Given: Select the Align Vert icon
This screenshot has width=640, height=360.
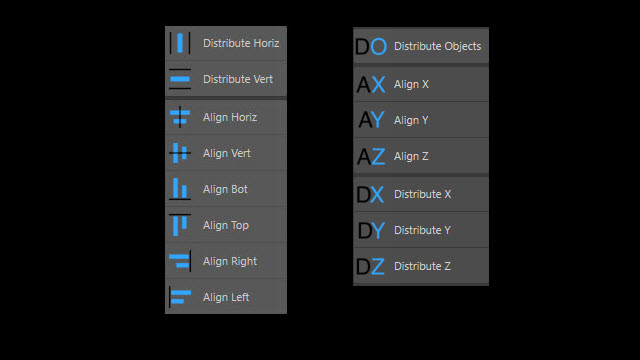Looking at the screenshot, I should (x=180, y=153).
